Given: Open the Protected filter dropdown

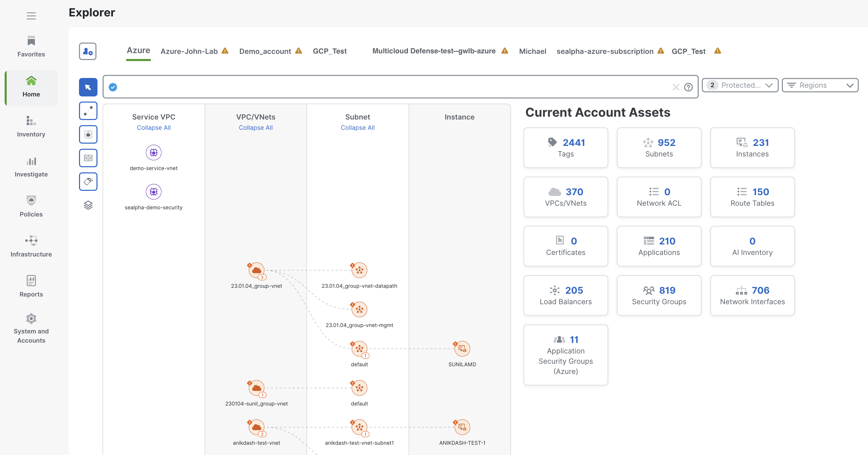Looking at the screenshot, I should pyautogui.click(x=739, y=85).
